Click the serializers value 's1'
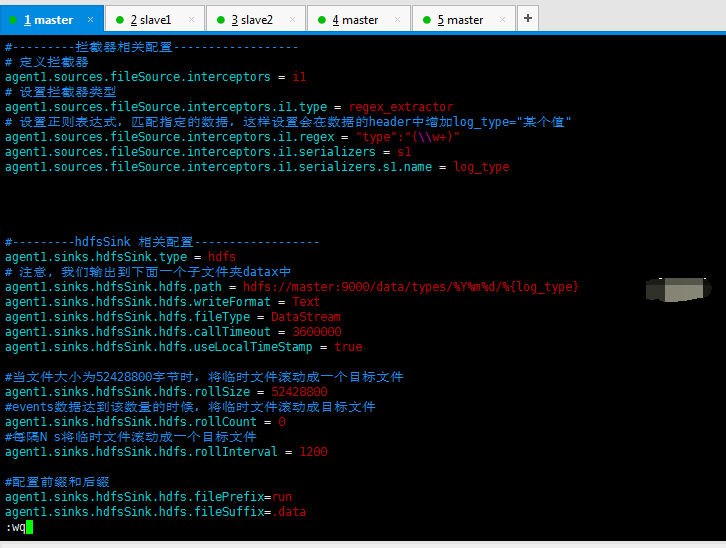This screenshot has height=548, width=726. pyautogui.click(x=404, y=152)
